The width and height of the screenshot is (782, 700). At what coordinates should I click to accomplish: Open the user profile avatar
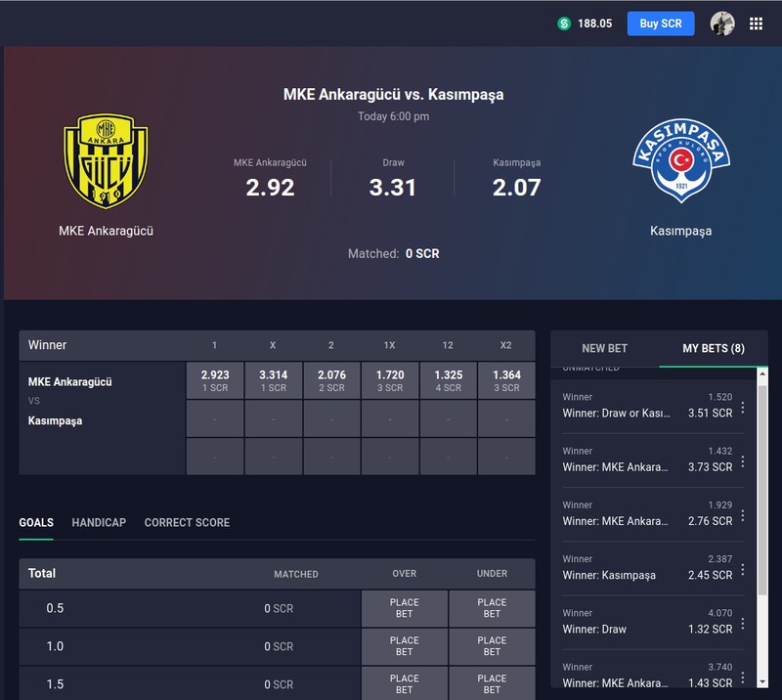coord(722,23)
